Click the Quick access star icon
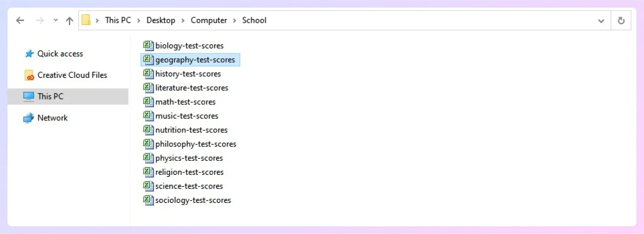644x234 pixels. point(29,54)
